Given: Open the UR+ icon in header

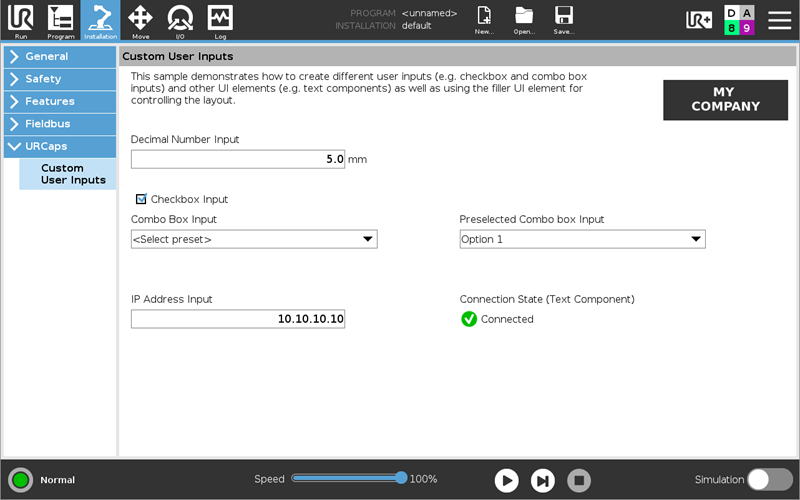Looking at the screenshot, I should click(698, 20).
